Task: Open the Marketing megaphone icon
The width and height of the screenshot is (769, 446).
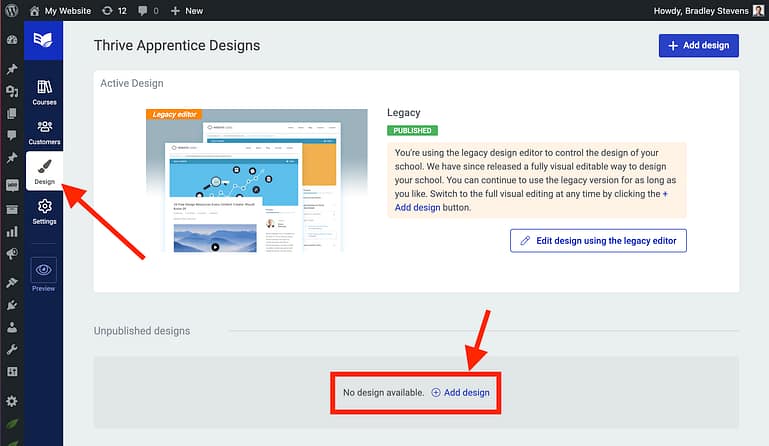Action: (12, 254)
